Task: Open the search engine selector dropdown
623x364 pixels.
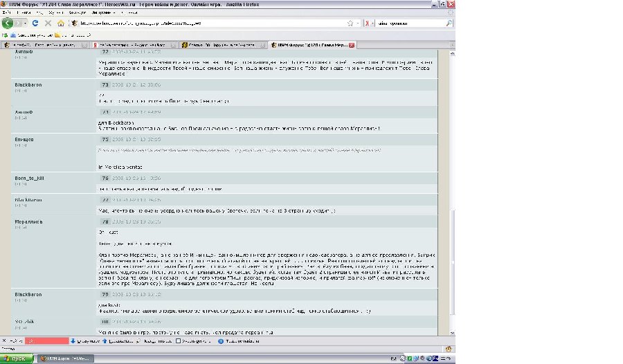Action: (374, 23)
